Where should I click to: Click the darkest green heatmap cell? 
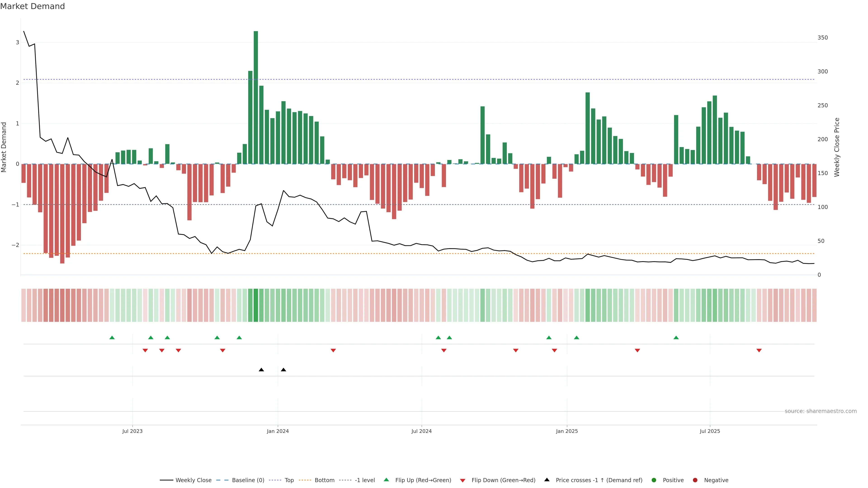point(256,305)
